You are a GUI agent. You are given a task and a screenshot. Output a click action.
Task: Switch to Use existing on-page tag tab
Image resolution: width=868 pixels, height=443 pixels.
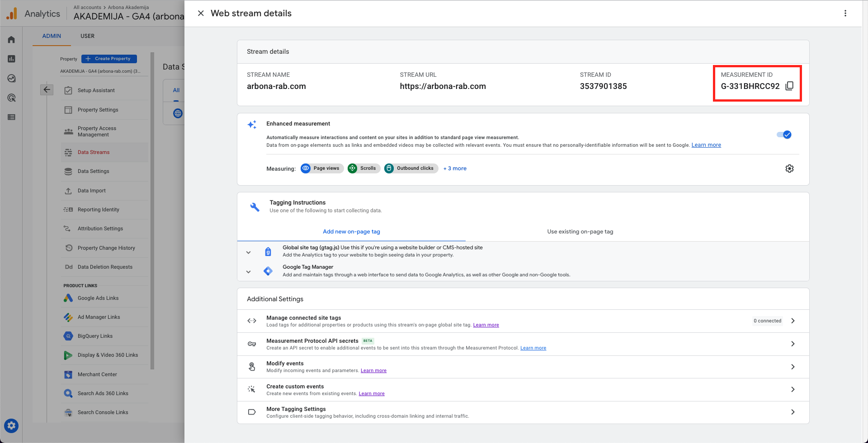point(580,232)
